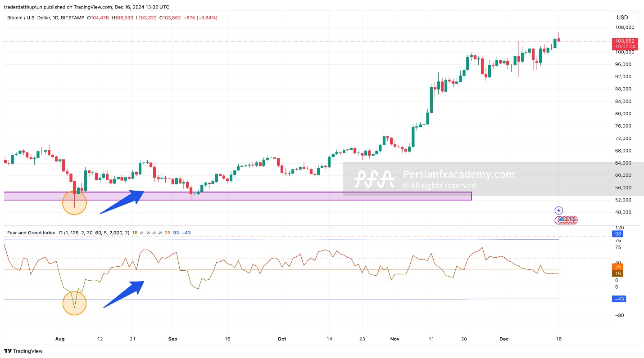Click the TradingView logo at bottom left

click(23, 351)
